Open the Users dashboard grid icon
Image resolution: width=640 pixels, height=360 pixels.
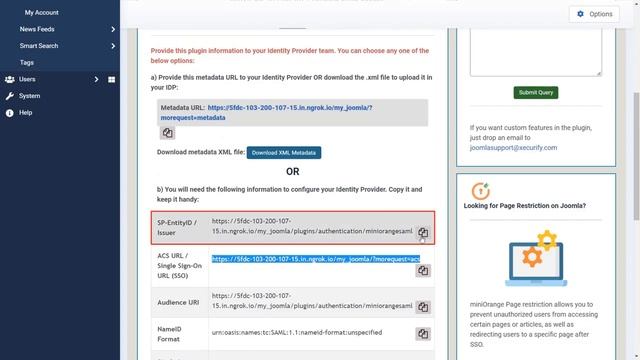point(111,80)
